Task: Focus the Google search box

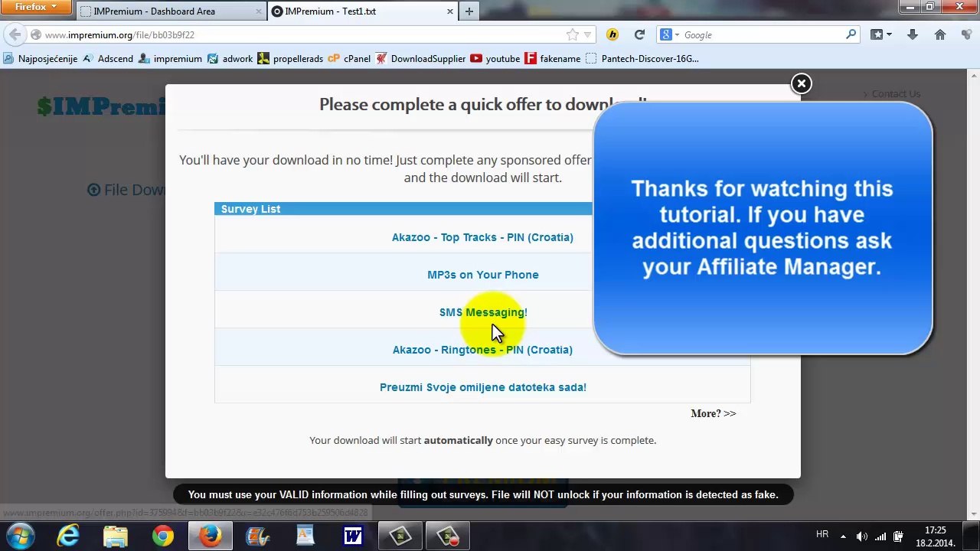Action: (x=762, y=35)
